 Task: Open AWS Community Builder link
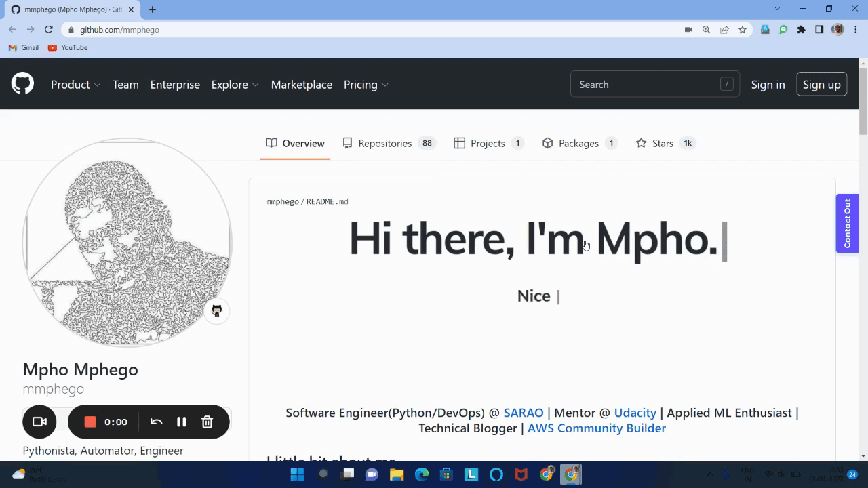pyautogui.click(x=597, y=428)
